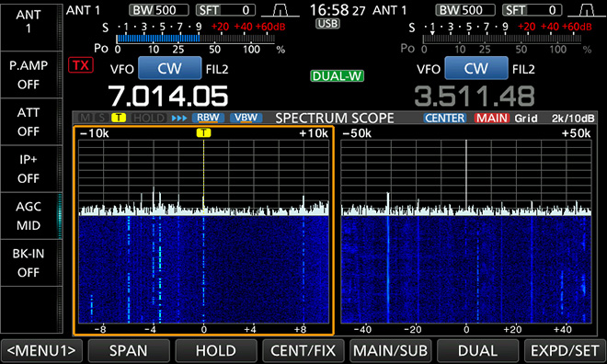Screen dimensions: 607x364
Task: Tap the CENT/FIX button
Action: 303,351
